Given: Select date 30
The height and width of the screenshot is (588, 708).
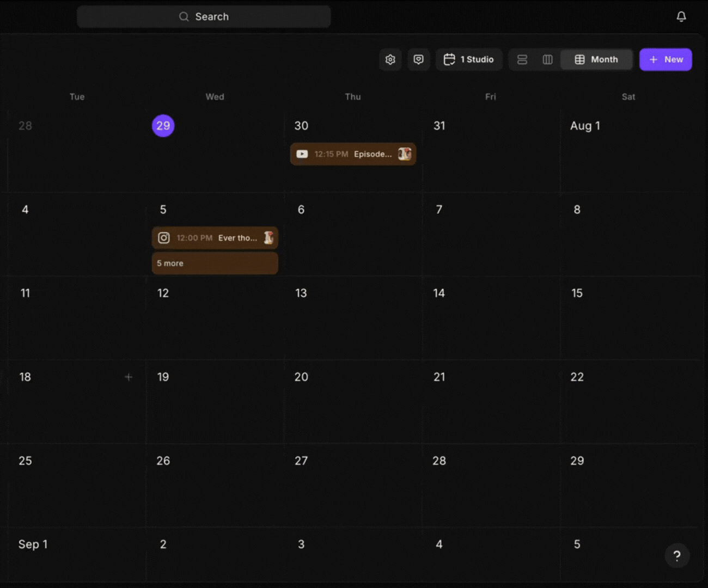Looking at the screenshot, I should pyautogui.click(x=301, y=126).
